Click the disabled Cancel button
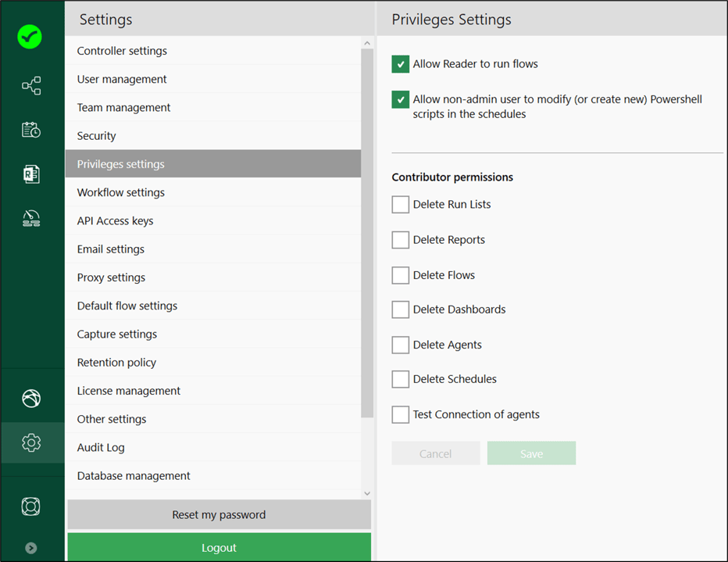The height and width of the screenshot is (562, 728). [435, 453]
